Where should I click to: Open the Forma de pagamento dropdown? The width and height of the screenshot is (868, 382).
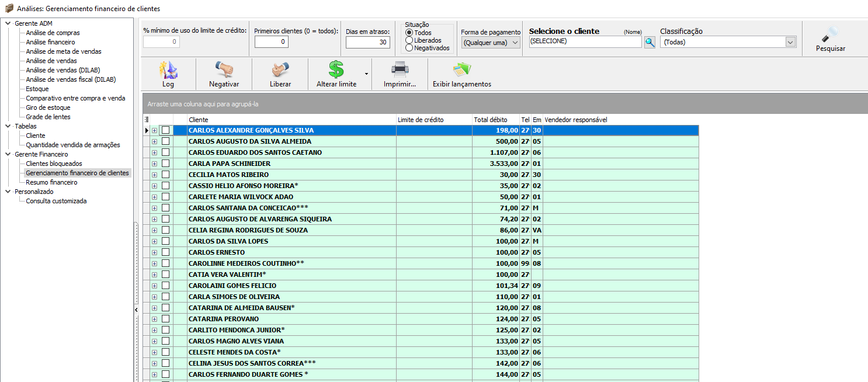[x=491, y=43]
